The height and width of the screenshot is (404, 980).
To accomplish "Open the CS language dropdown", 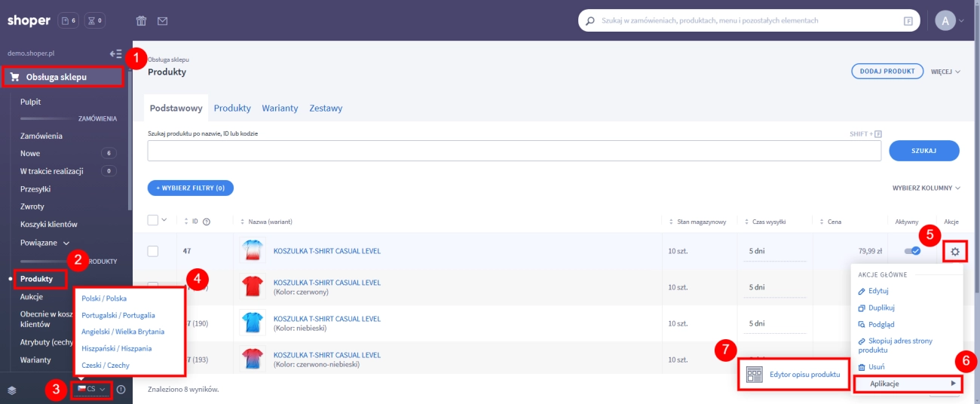I will 91,389.
